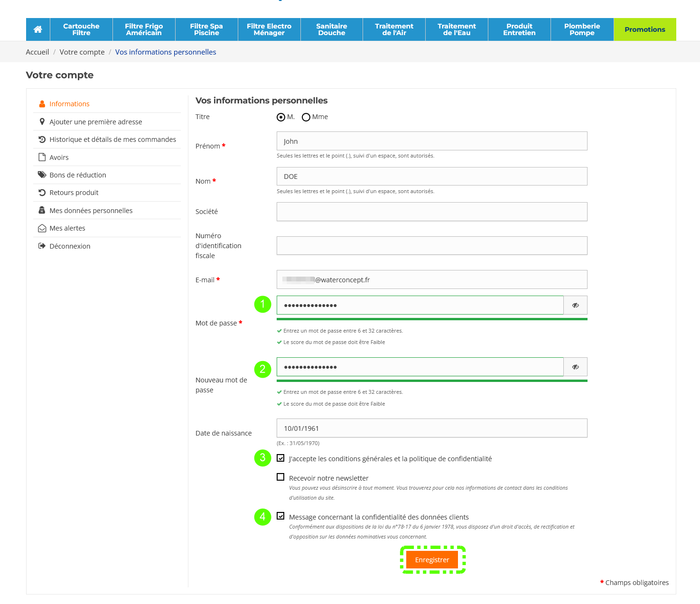Click the Retours produit arrow icon
The height and width of the screenshot is (604, 700).
42,193
